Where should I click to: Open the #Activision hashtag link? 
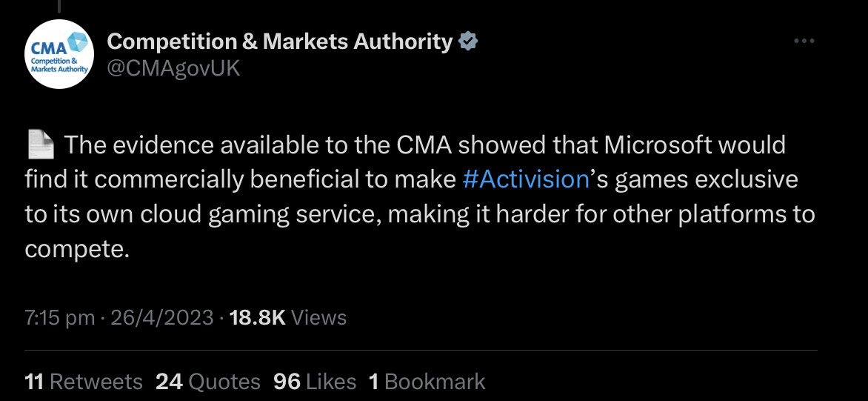(525, 180)
